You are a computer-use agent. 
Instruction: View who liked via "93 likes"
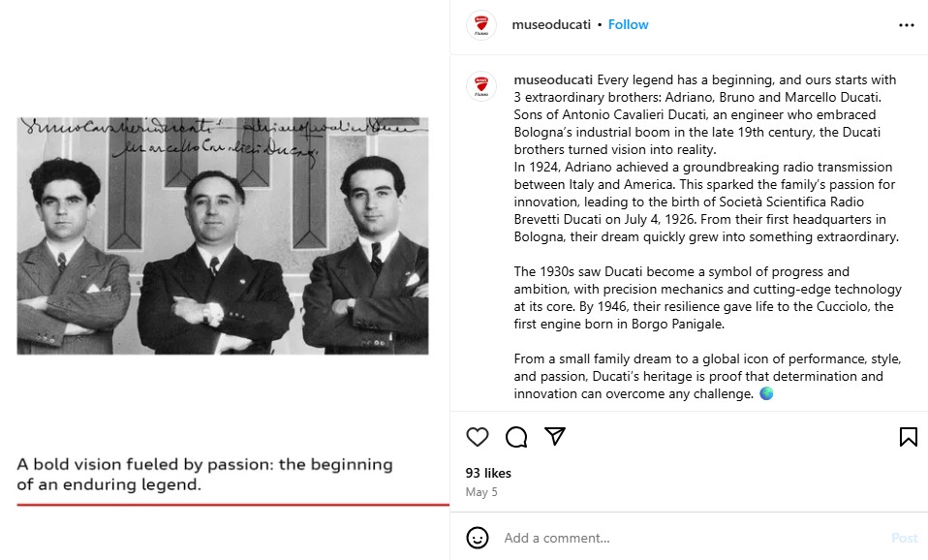[x=488, y=473]
